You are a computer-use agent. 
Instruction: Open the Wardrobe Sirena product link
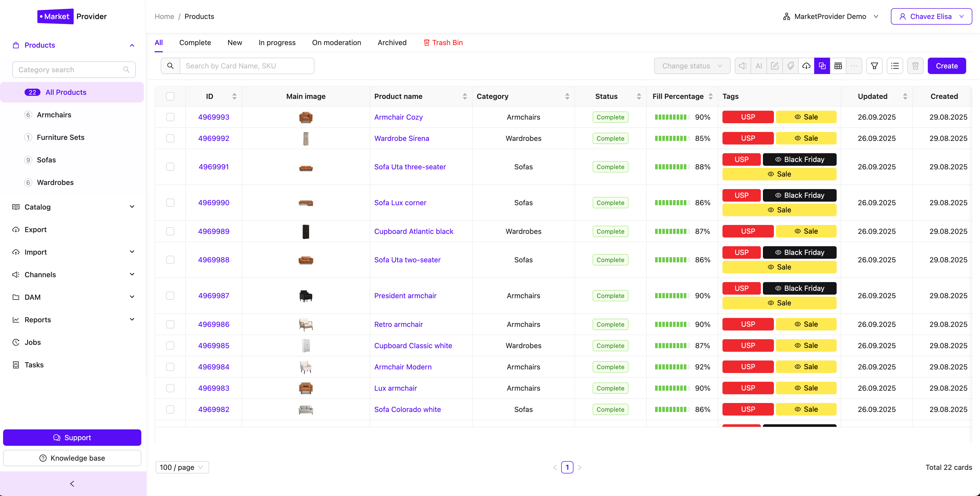(x=401, y=139)
